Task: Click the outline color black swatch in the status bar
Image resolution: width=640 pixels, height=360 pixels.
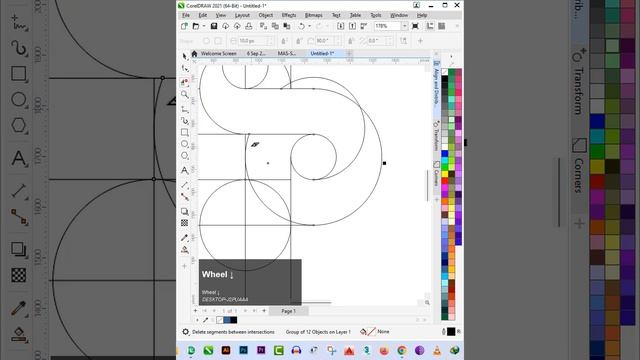Action: tap(451, 332)
